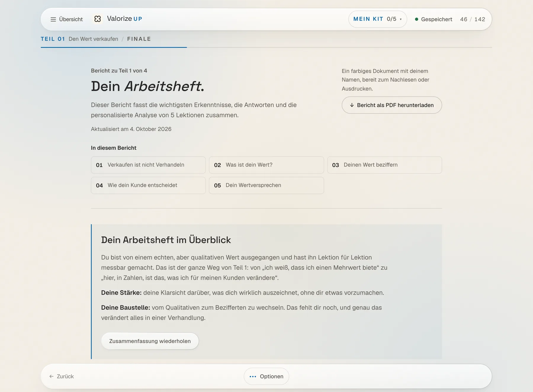Image resolution: width=533 pixels, height=392 pixels.
Task: Open the Optionen menu
Action: pyautogui.click(x=266, y=376)
